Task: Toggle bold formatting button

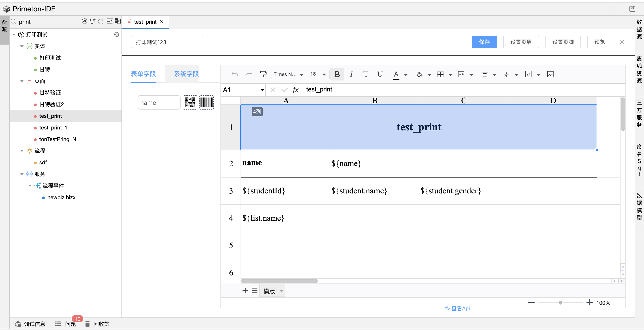Action: point(337,74)
